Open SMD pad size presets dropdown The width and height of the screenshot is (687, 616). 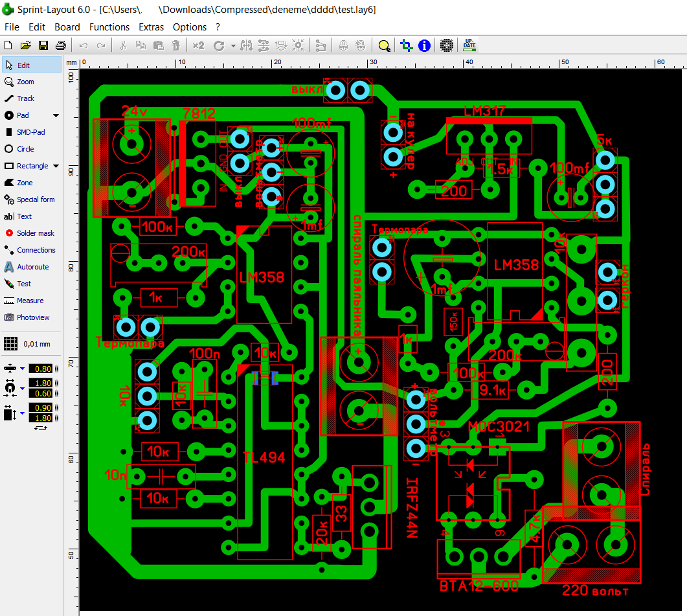tap(22, 413)
